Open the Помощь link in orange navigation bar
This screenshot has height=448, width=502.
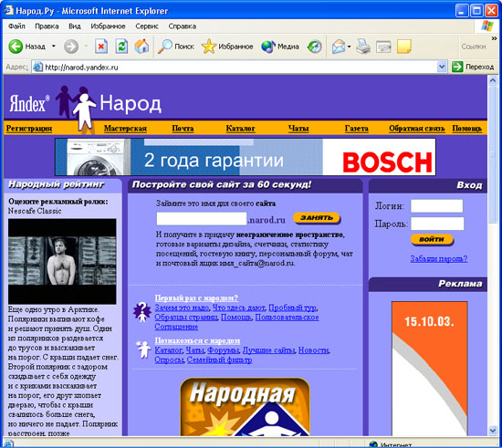466,129
